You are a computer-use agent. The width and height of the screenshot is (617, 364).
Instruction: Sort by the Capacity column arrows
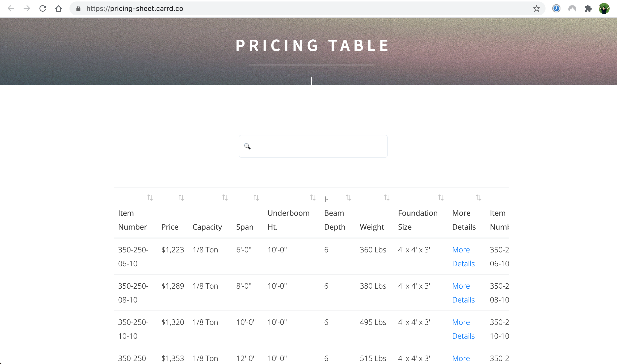point(225,198)
